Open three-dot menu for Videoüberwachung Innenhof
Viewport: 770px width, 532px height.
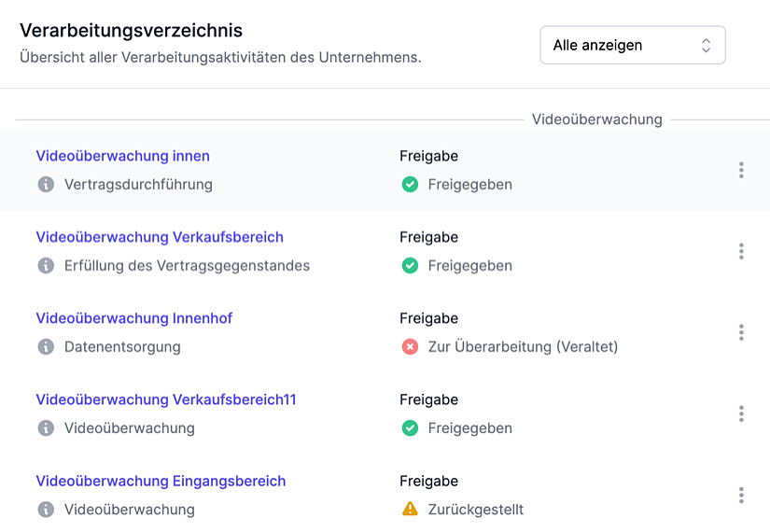pyautogui.click(x=741, y=332)
